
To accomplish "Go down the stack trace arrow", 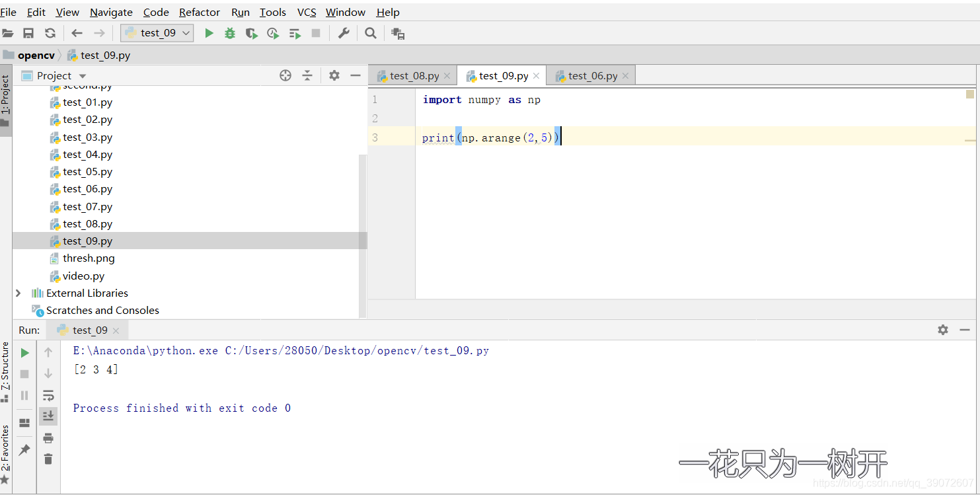I will 48,374.
